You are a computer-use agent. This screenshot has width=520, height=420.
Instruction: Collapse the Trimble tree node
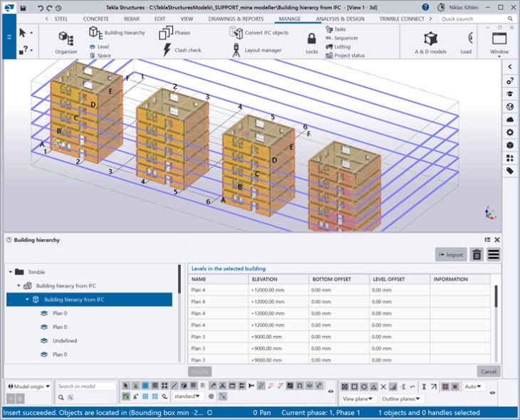pyautogui.click(x=11, y=272)
